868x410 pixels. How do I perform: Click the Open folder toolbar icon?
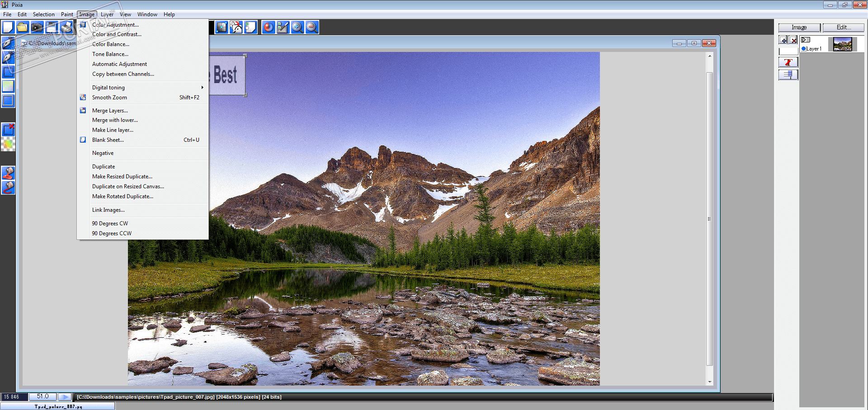tap(23, 27)
